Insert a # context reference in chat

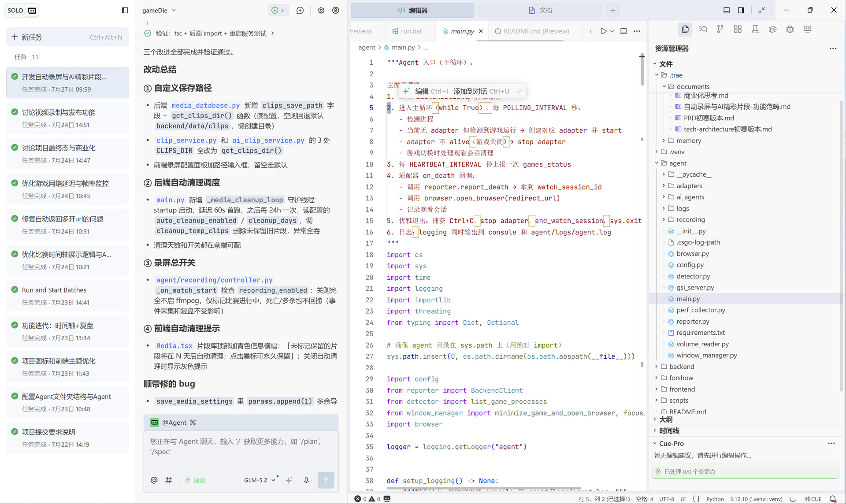point(168,480)
